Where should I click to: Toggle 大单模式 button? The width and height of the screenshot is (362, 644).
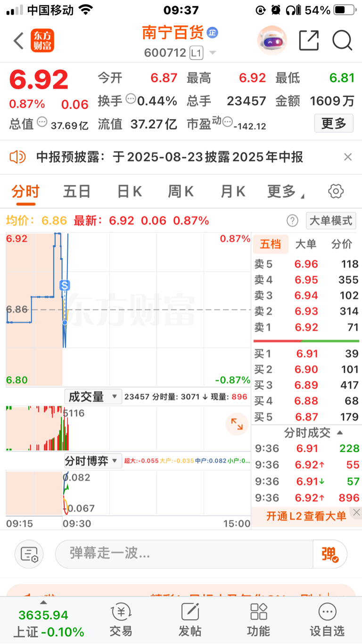click(330, 220)
